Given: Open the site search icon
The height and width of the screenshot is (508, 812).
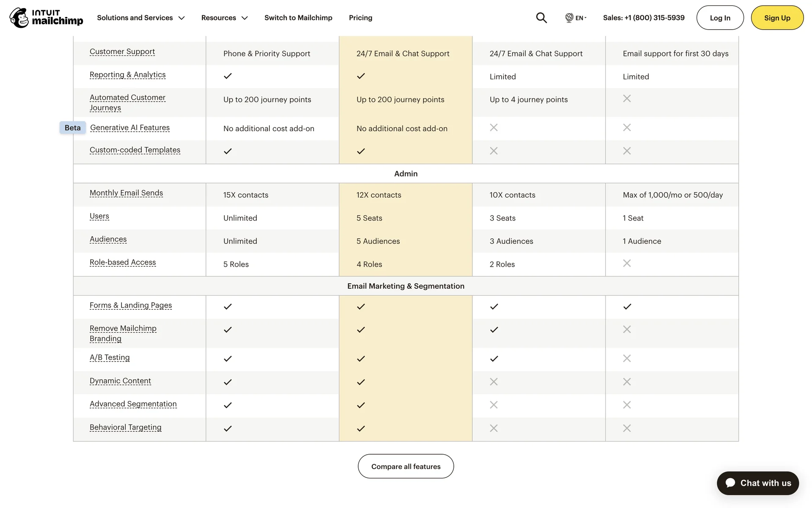Looking at the screenshot, I should point(541,18).
